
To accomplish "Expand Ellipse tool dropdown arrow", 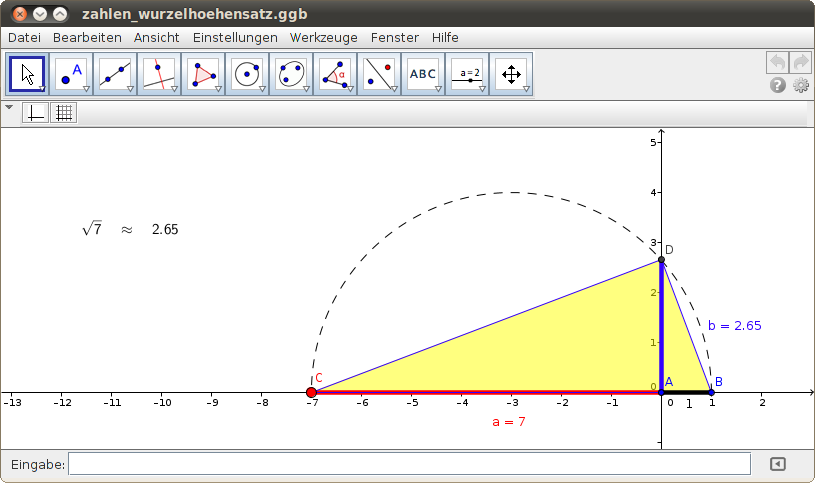I will pyautogui.click(x=306, y=89).
